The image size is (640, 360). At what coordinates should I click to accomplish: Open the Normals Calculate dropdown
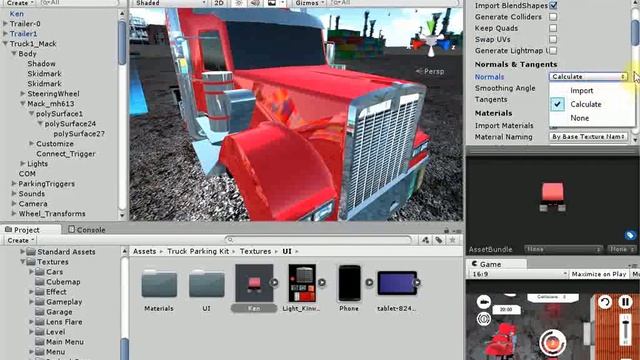(x=588, y=77)
